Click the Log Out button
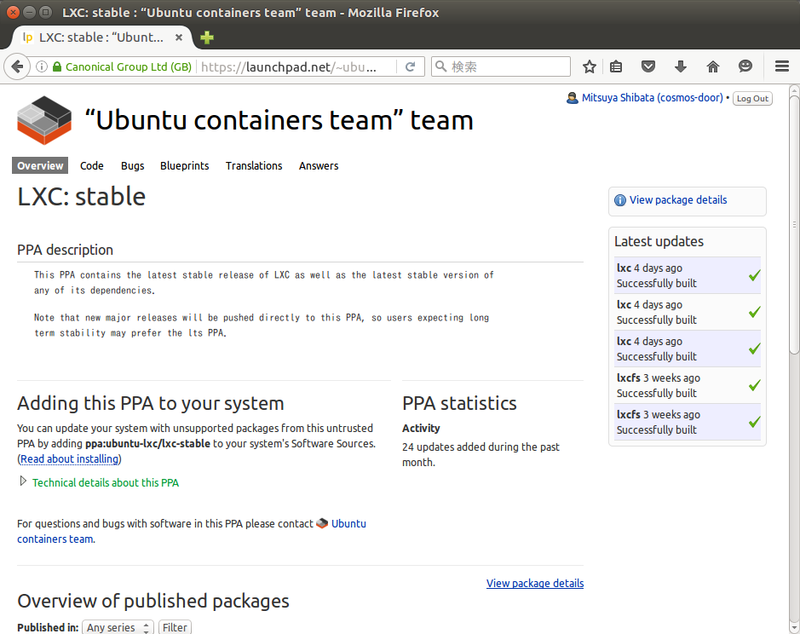The image size is (800, 634). coord(753,98)
